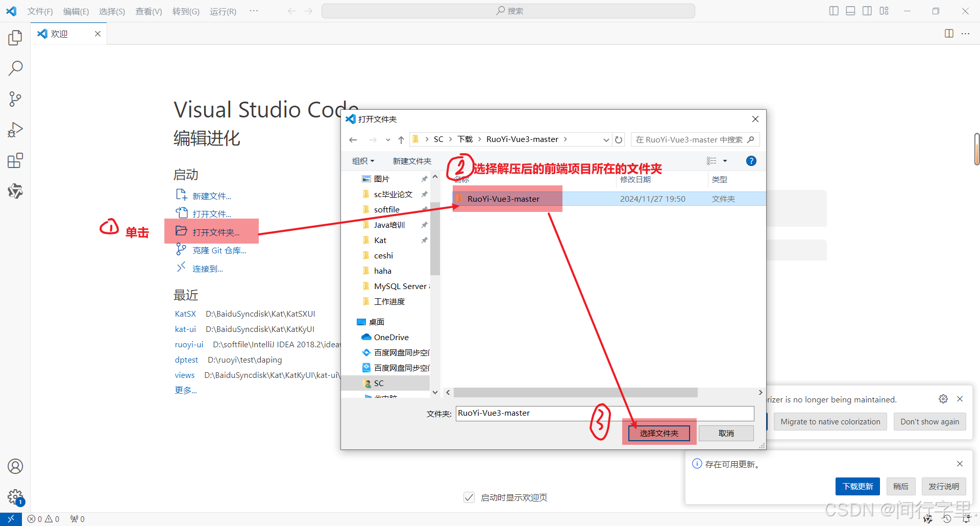Expand the address bar history dropdown

606,139
